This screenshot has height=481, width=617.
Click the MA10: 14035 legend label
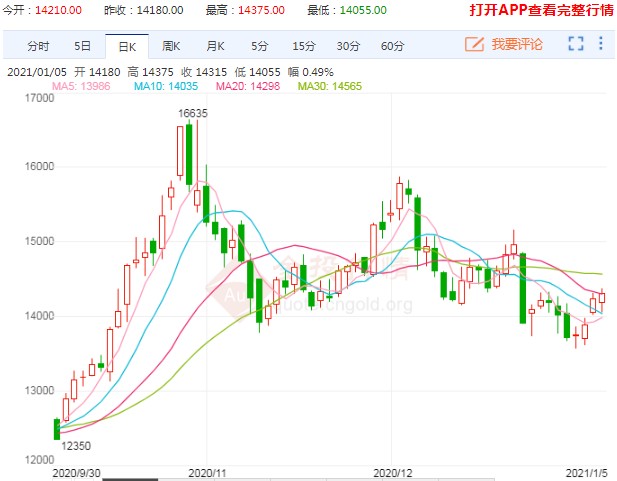[x=166, y=86]
